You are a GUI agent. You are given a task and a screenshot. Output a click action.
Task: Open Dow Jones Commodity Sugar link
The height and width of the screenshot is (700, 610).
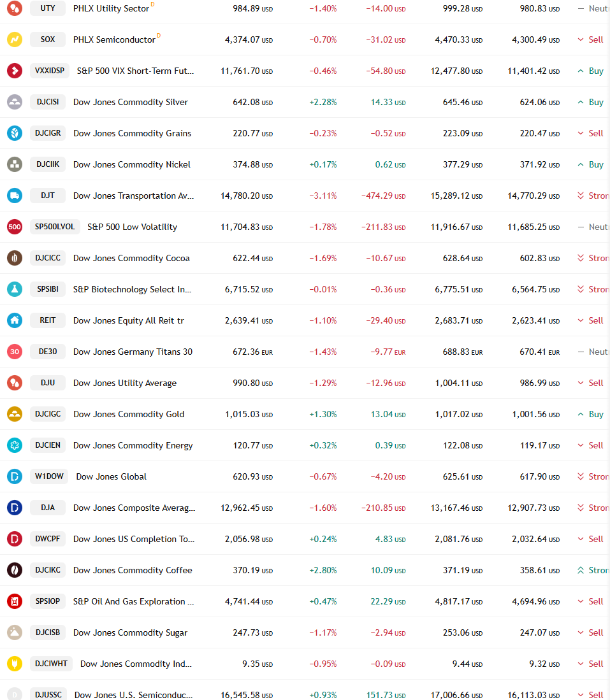131,632
